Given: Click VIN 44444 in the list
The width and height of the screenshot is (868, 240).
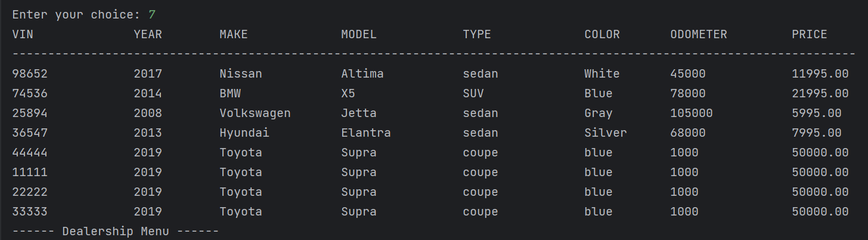Looking at the screenshot, I should click(30, 153).
